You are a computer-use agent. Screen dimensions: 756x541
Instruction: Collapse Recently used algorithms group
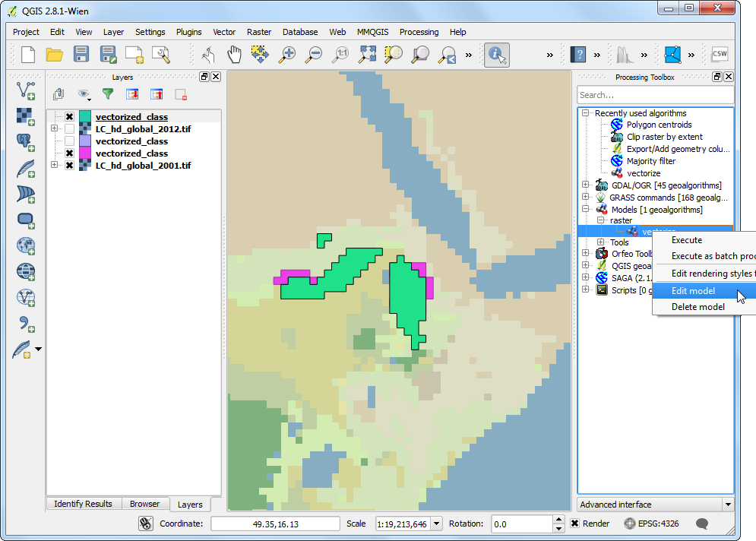585,112
